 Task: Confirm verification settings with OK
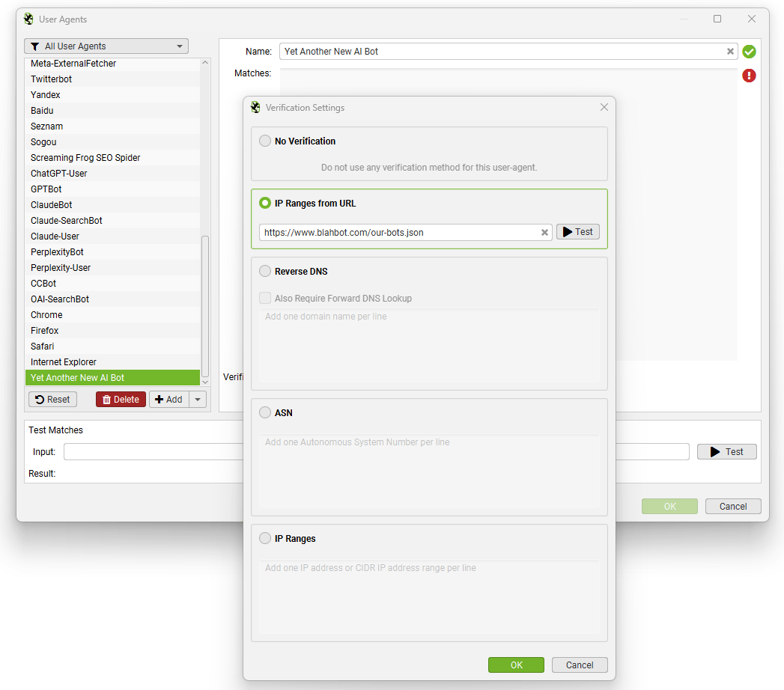(x=516, y=665)
